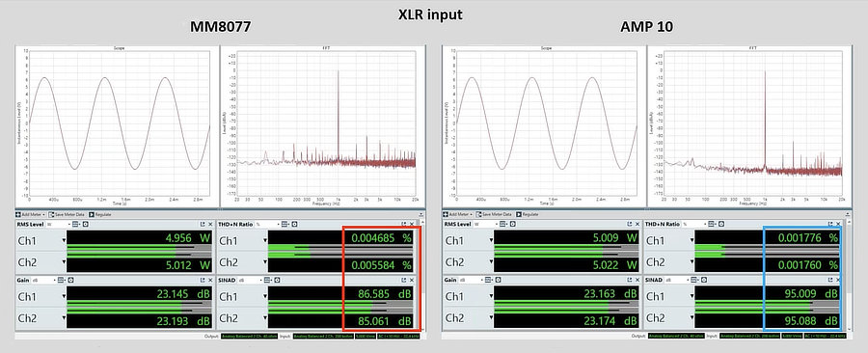Open Gain meter settings icon in AMP 10 panel
The width and height of the screenshot is (868, 353).
(x=488, y=280)
